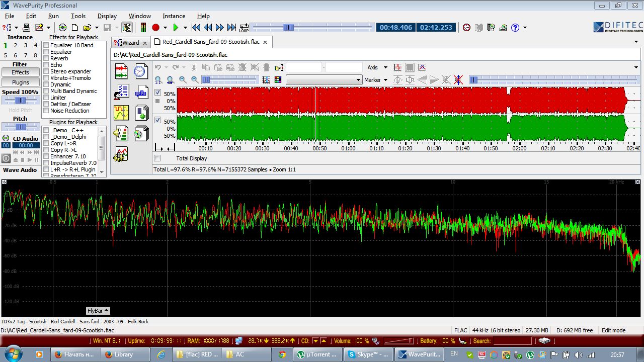Click the yellow filter curve icon
This screenshot has width=644, height=362.
(x=121, y=113)
